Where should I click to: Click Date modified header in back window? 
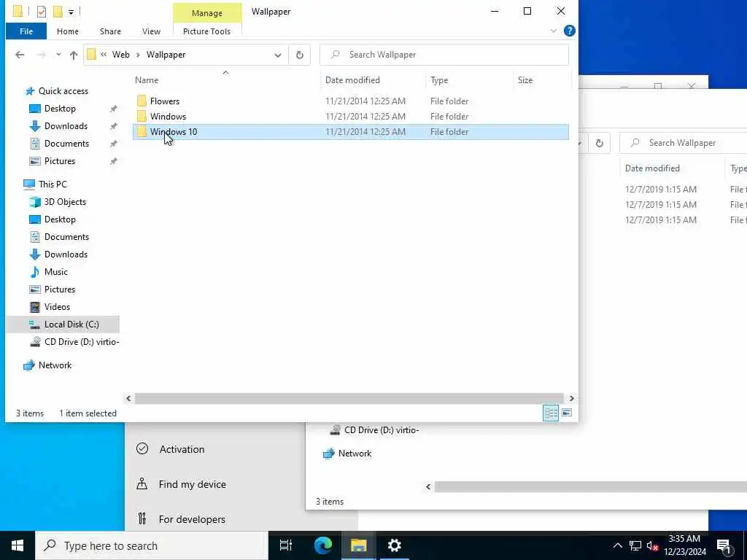pyautogui.click(x=652, y=168)
